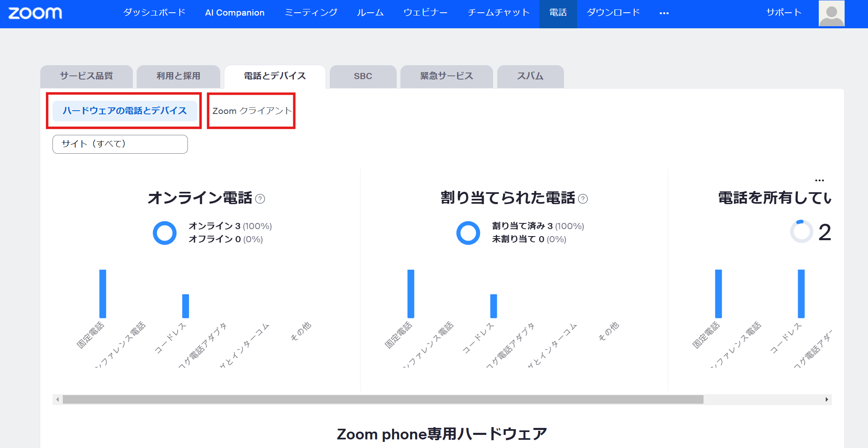
Task: Click 未割り当て 0 (0%) legend entry
Action: point(529,239)
